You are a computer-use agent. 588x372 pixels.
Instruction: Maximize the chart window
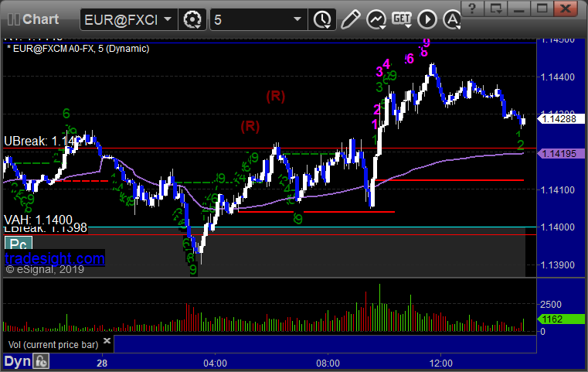tap(542, 9)
